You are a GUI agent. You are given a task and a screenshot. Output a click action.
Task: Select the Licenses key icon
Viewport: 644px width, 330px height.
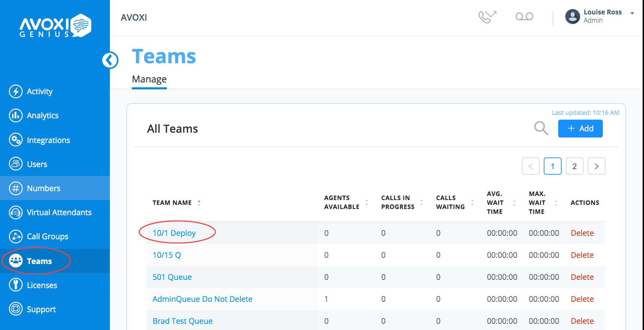[16, 285]
